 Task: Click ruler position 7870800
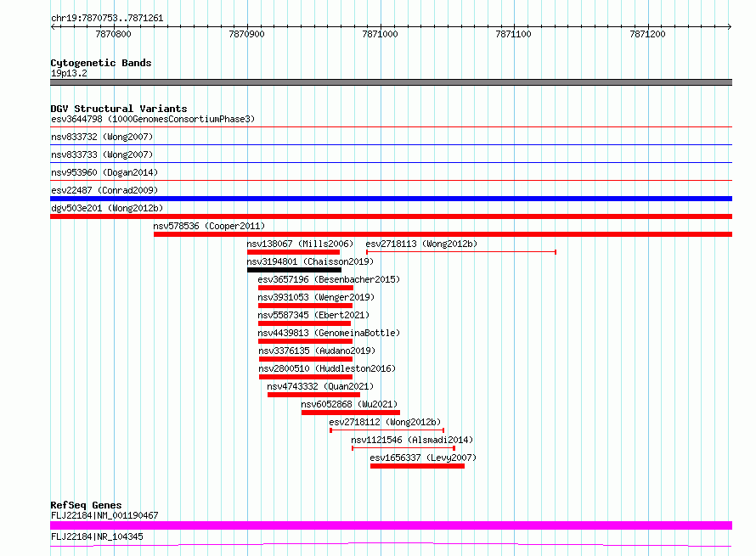pos(113,34)
